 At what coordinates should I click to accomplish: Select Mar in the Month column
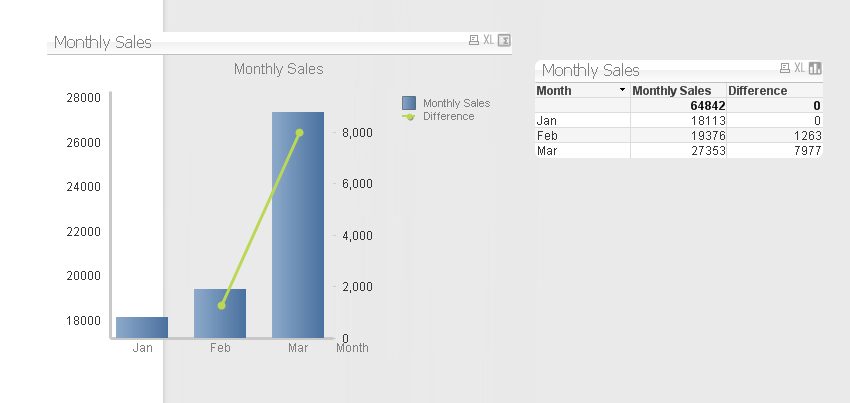pos(547,150)
